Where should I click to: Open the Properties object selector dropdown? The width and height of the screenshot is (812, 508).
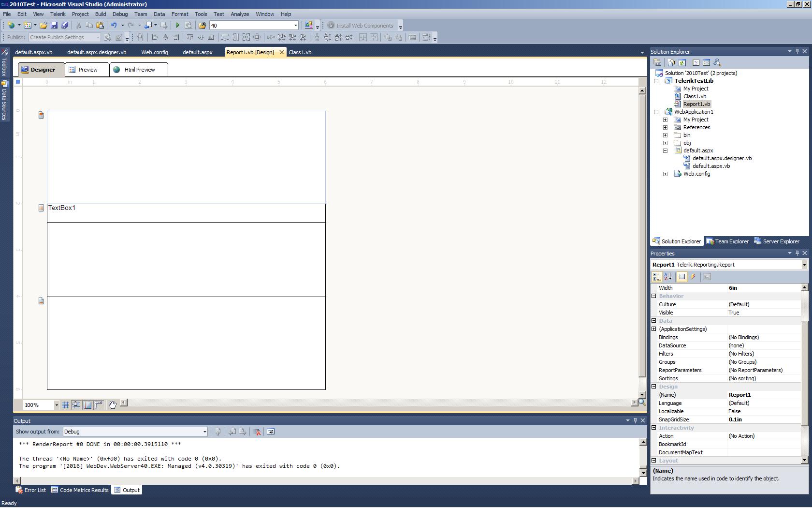click(x=804, y=265)
